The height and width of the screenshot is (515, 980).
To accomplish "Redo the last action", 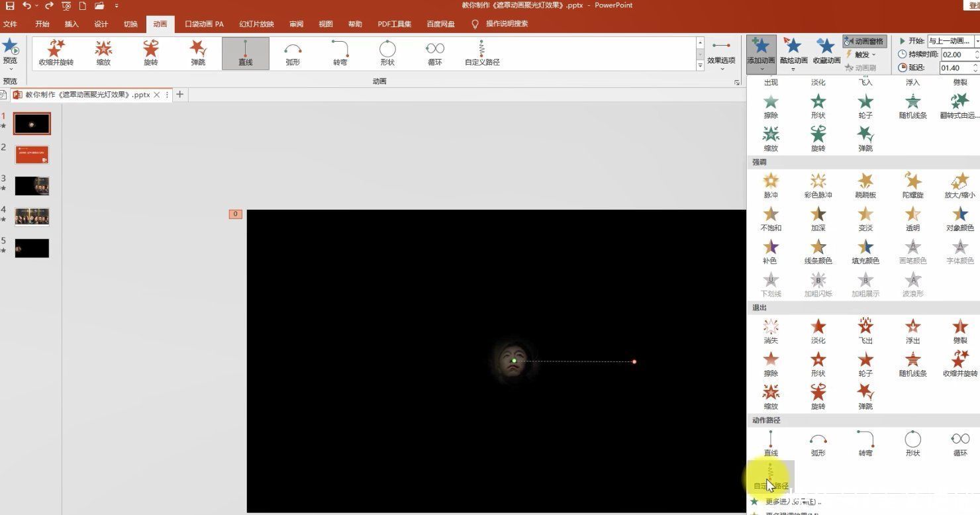I will click(x=49, y=6).
